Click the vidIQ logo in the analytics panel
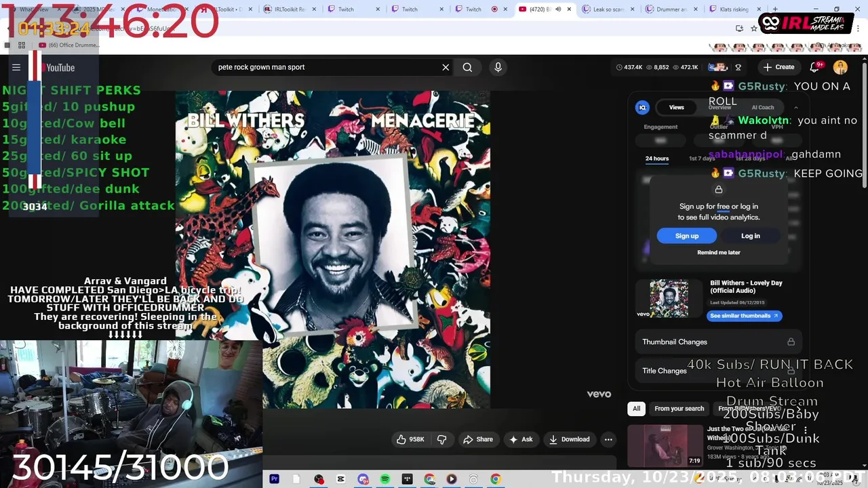Screen dimensions: 868x488 point(642,107)
